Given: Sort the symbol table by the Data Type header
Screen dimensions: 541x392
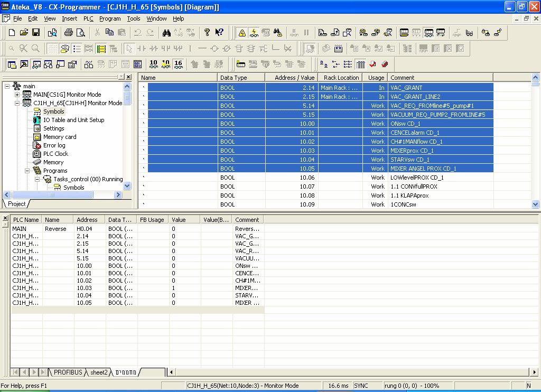Looking at the screenshot, I should pyautogui.click(x=241, y=78).
